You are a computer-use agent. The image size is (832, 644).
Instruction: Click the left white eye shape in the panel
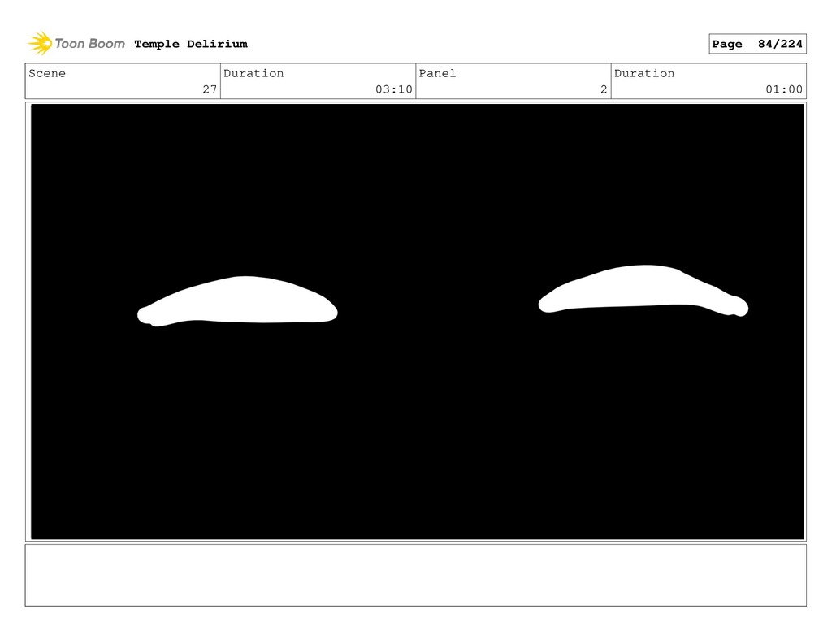[x=237, y=301]
